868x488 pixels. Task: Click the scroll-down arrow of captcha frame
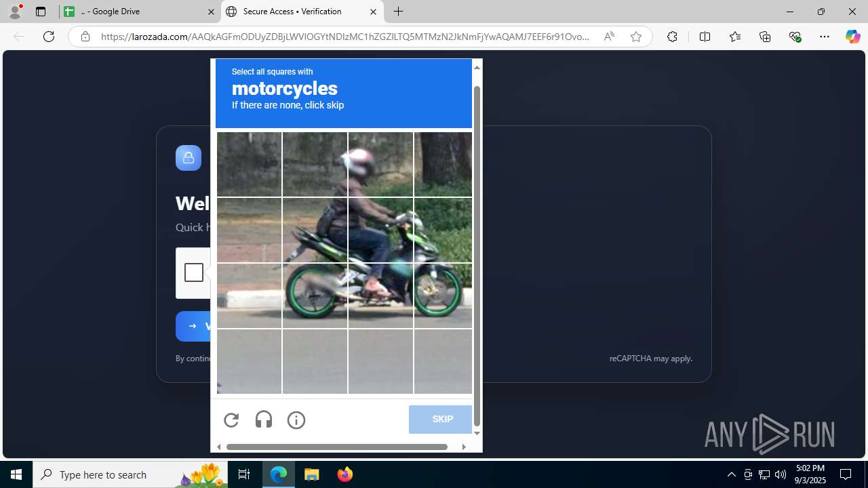click(477, 433)
